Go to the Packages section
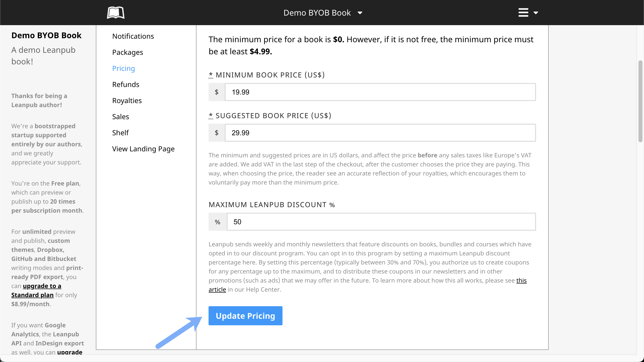 point(128,52)
